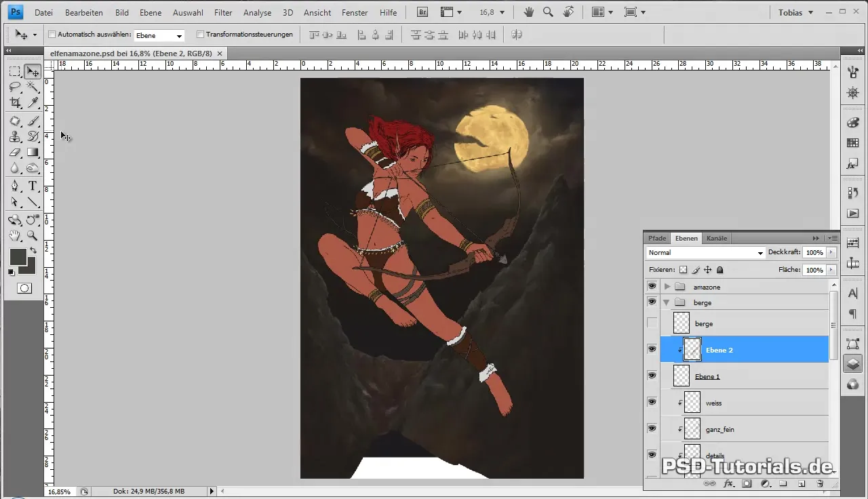
Task: Select the Type tool
Action: [32, 186]
